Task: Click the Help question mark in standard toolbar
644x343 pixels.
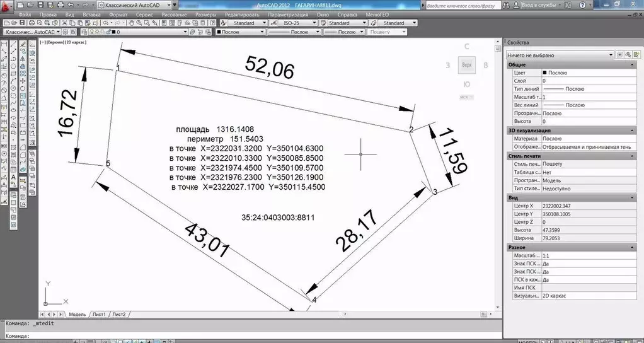Action: [213, 23]
